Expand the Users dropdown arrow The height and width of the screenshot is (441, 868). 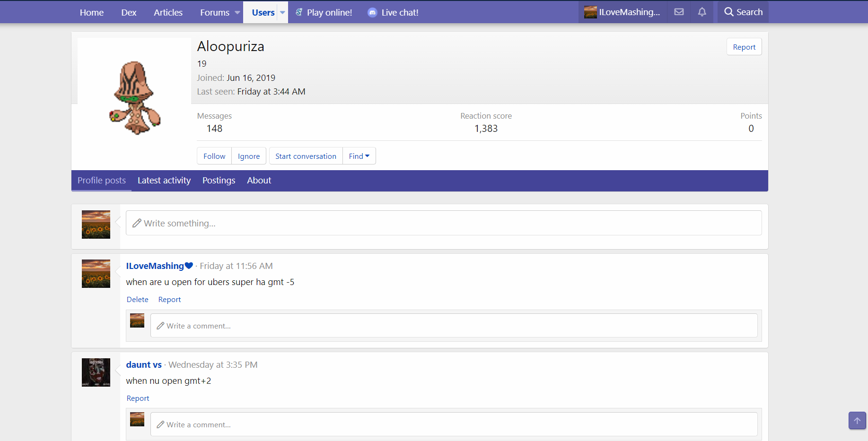pos(282,12)
